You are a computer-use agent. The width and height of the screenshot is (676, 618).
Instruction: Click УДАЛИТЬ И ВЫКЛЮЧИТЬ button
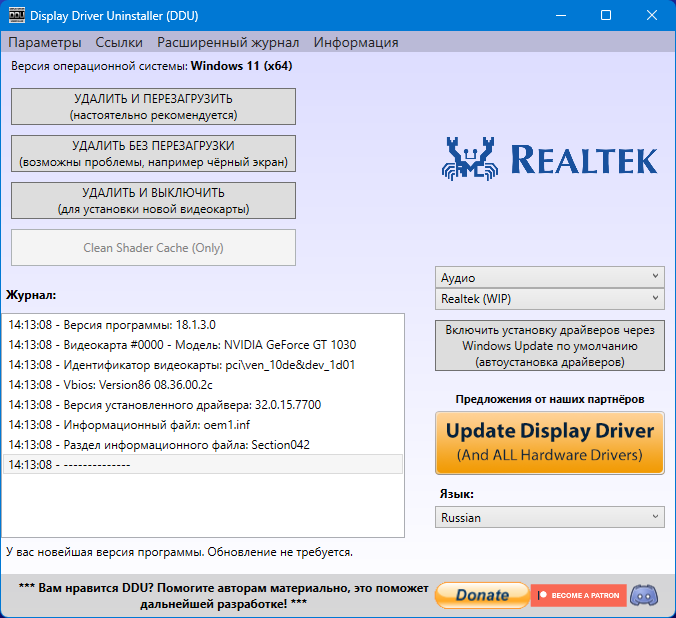153,201
